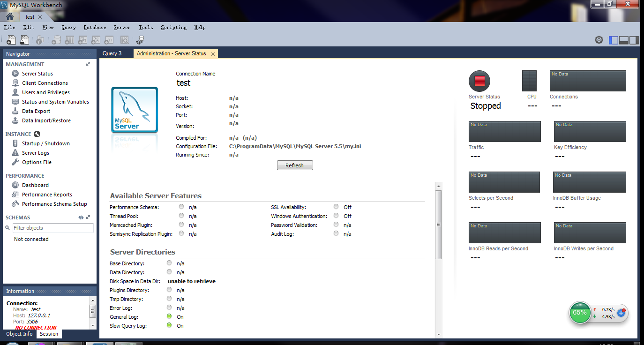Toggle the right sidebar panel visibility
Screen dimensions: 644x345
tap(634, 40)
